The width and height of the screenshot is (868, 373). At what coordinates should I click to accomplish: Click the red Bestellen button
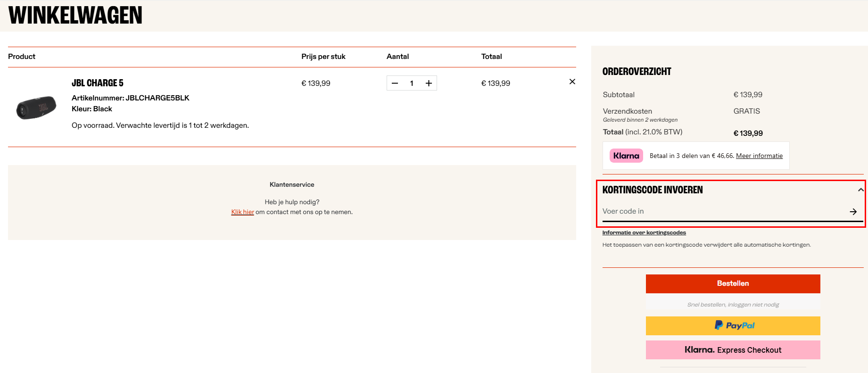tap(733, 283)
